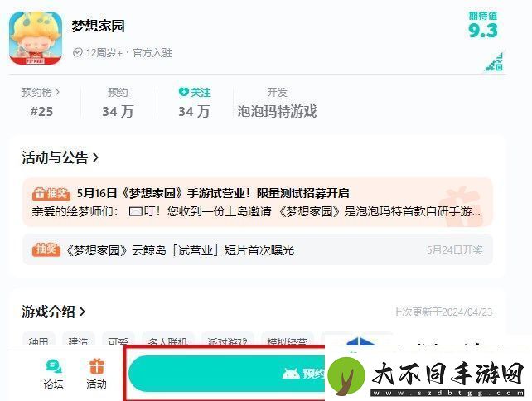Click the Android robot icon on the reserve button
This screenshot has width=532, height=401.
pos(290,374)
